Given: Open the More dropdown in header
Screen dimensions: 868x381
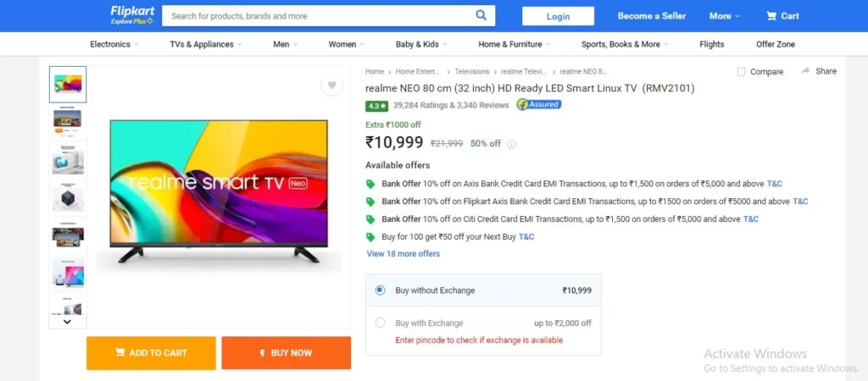Looking at the screenshot, I should tap(725, 16).
